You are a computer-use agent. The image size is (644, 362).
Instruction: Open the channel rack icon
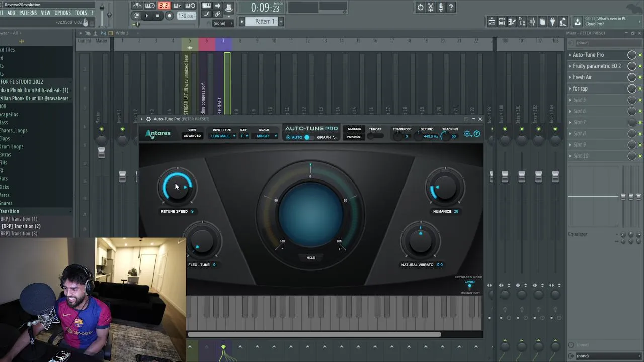click(502, 21)
